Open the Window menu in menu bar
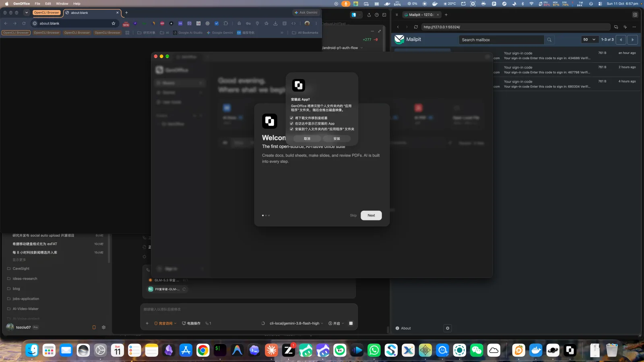Viewport: 644px width, 362px height. pyautogui.click(x=62, y=4)
